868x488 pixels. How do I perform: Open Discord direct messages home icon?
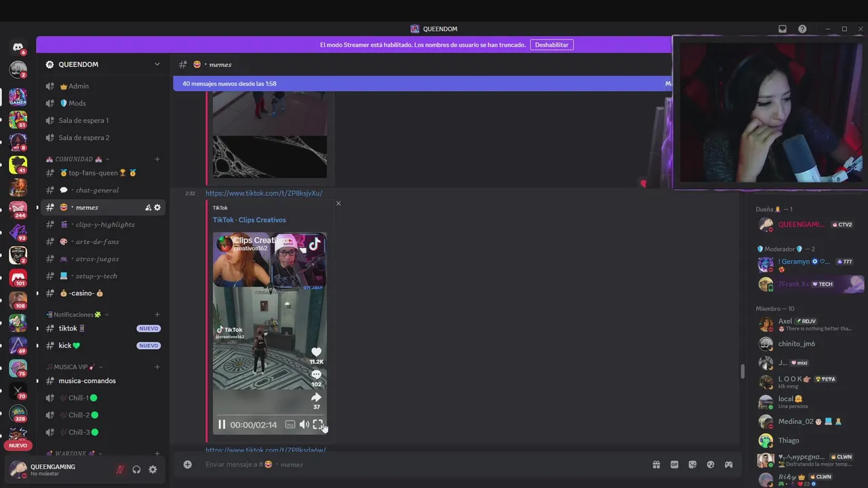click(x=18, y=47)
